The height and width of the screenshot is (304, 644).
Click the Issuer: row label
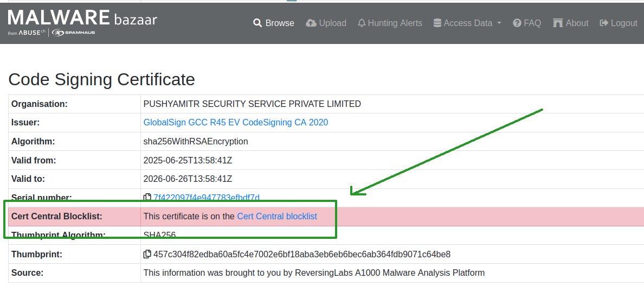click(x=25, y=123)
